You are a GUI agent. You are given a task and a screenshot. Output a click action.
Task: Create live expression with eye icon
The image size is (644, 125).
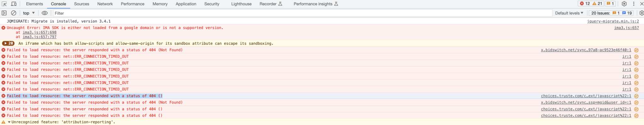pyautogui.click(x=45, y=13)
